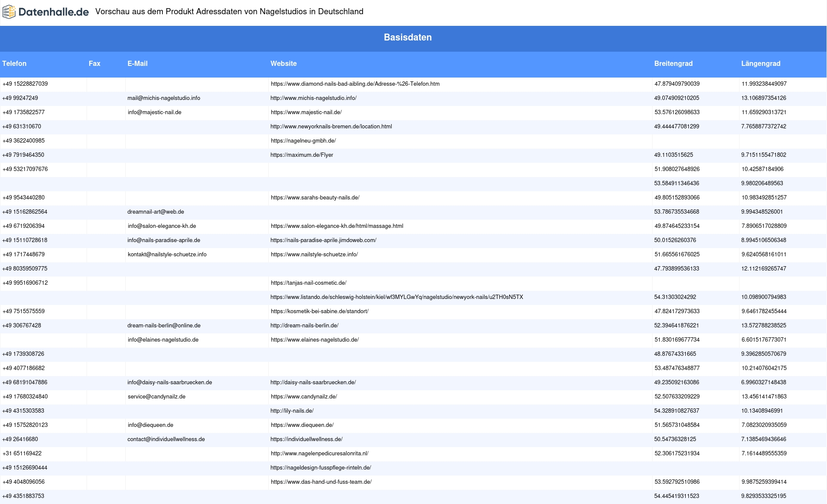Image resolution: width=827 pixels, height=504 pixels.
Task: Open https://www.sarahs-beauty-nails.de/ URL
Action: click(315, 198)
